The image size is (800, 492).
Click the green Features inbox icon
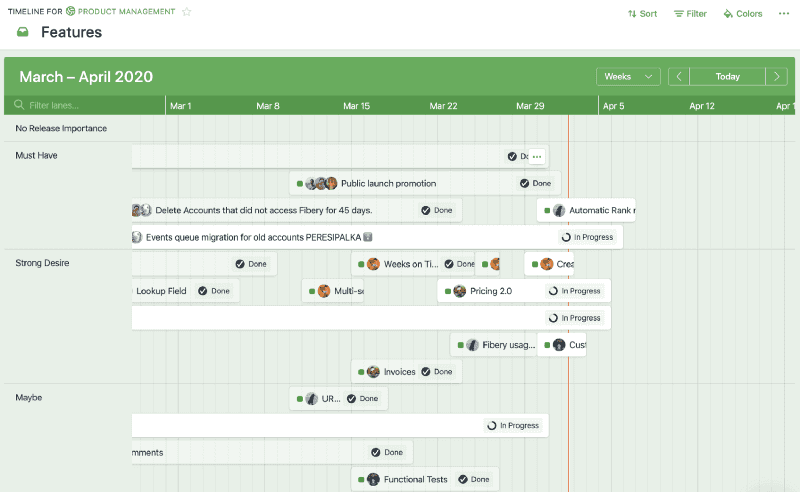[23, 32]
